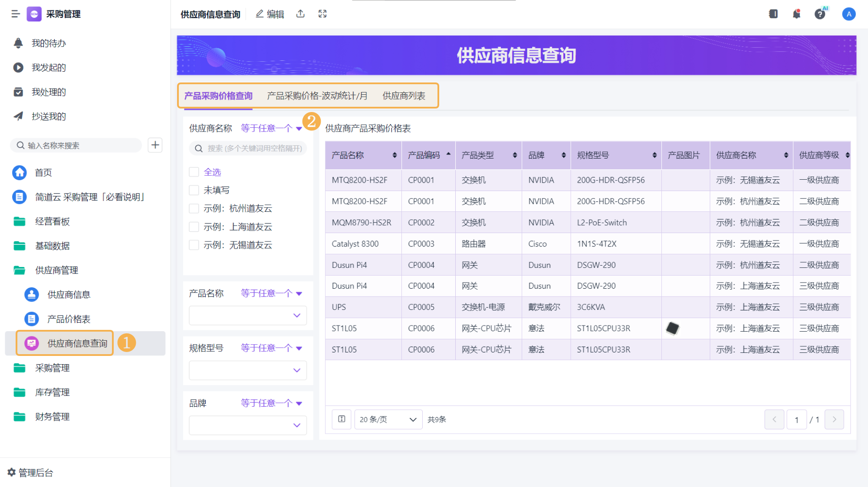Image resolution: width=868 pixels, height=487 pixels.
Task: Open the notification bell icon
Action: coord(796,14)
